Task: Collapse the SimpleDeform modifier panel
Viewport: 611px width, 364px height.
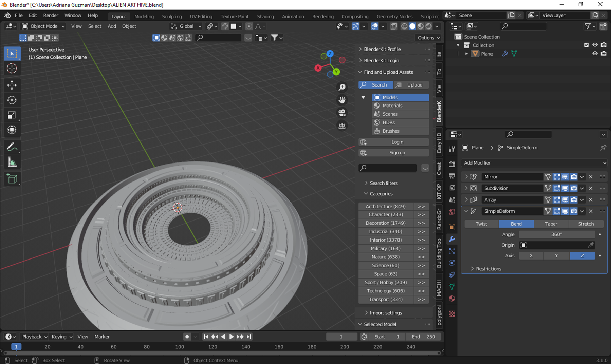Action: [466, 211]
